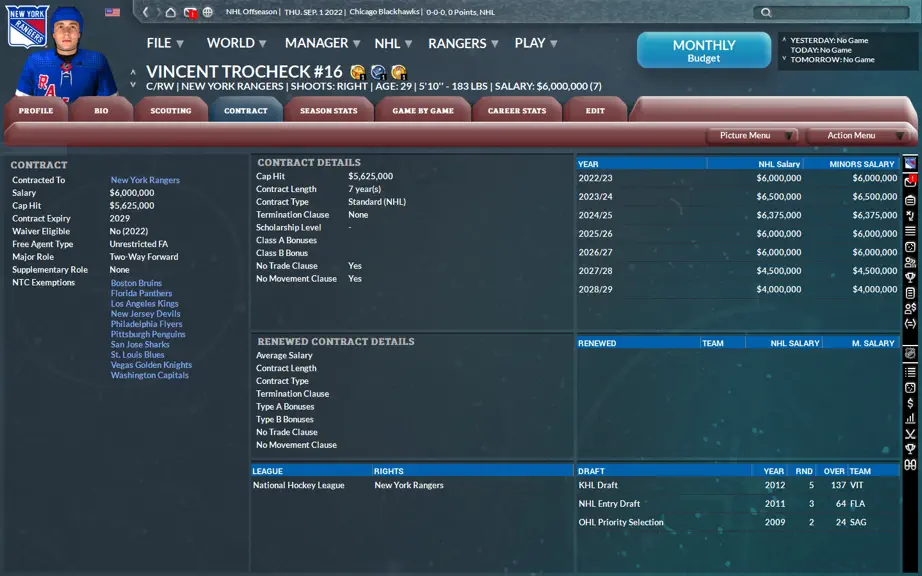Open the MANAGER menu dropdown

pos(322,43)
